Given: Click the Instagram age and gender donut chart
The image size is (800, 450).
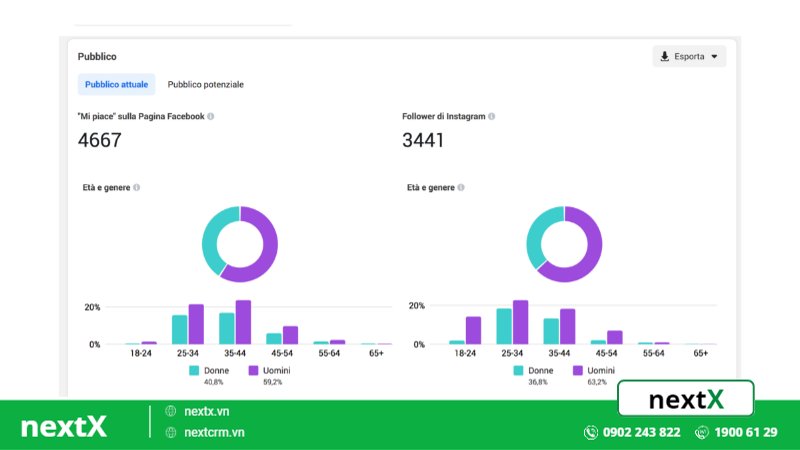Looking at the screenshot, I should pos(564,243).
